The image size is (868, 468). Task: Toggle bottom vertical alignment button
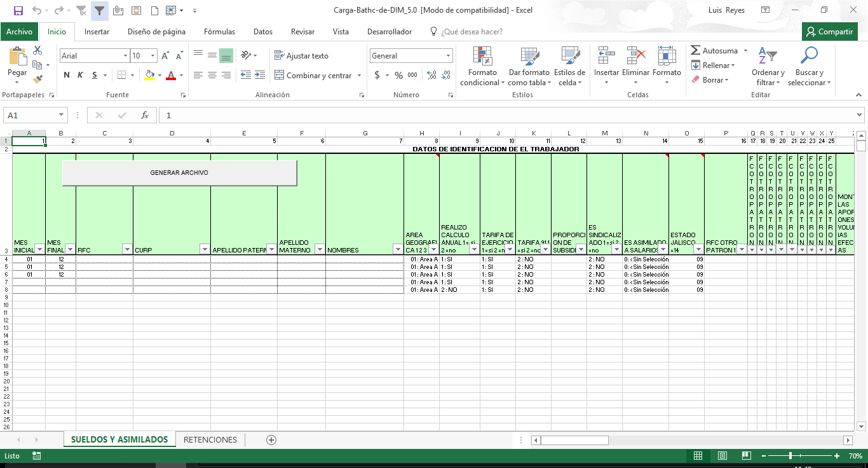click(x=226, y=55)
